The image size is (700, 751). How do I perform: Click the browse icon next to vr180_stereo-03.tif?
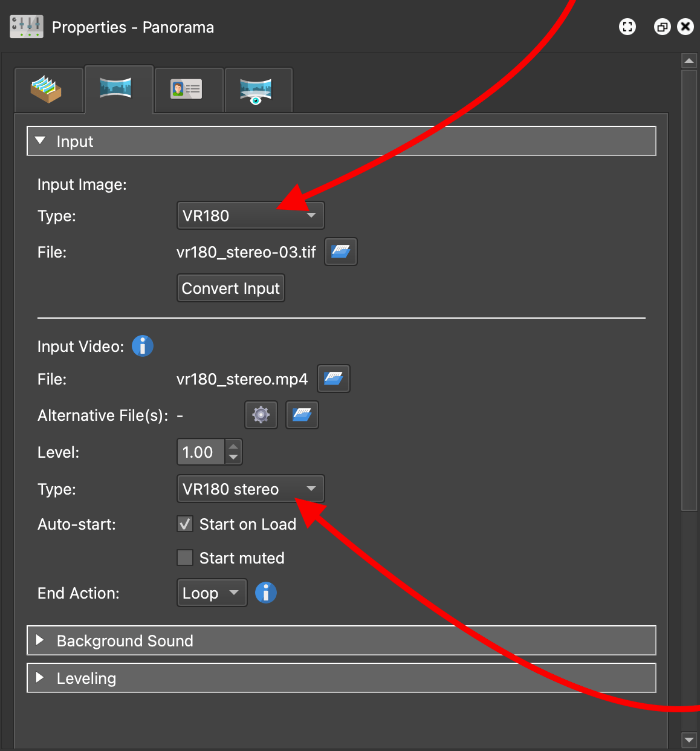[340, 252]
